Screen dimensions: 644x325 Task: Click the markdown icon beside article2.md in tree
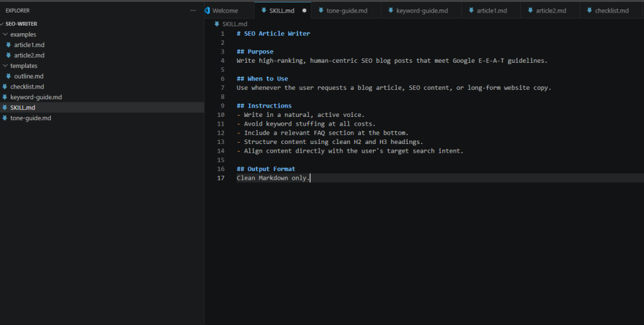tap(8, 55)
